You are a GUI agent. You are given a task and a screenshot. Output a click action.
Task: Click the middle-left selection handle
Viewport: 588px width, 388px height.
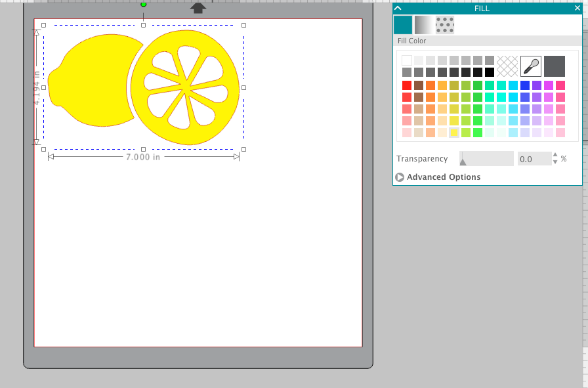(x=43, y=87)
